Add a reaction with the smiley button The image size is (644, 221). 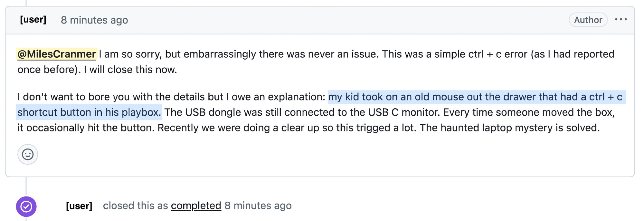(x=28, y=154)
